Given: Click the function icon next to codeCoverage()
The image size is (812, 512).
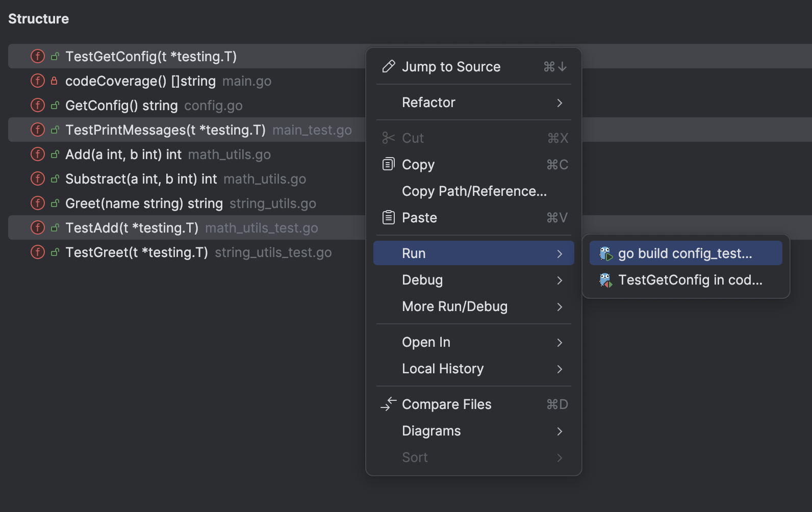Looking at the screenshot, I should [38, 81].
